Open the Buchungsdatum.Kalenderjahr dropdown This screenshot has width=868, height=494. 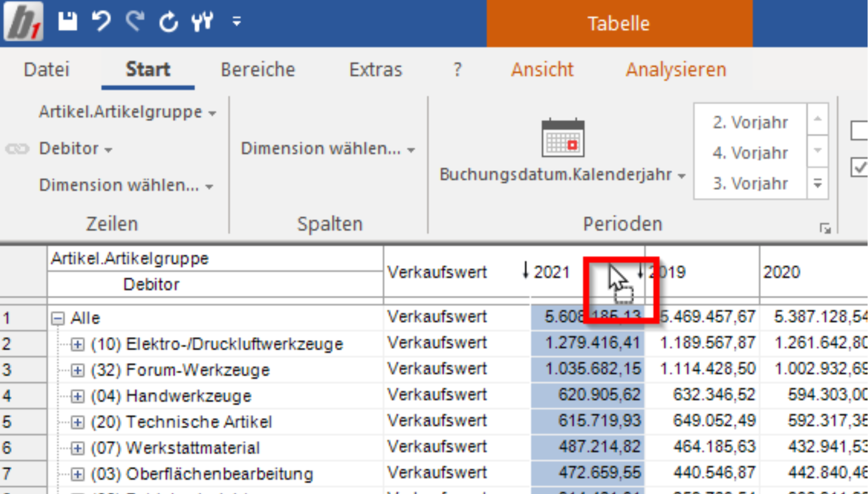pos(563,174)
